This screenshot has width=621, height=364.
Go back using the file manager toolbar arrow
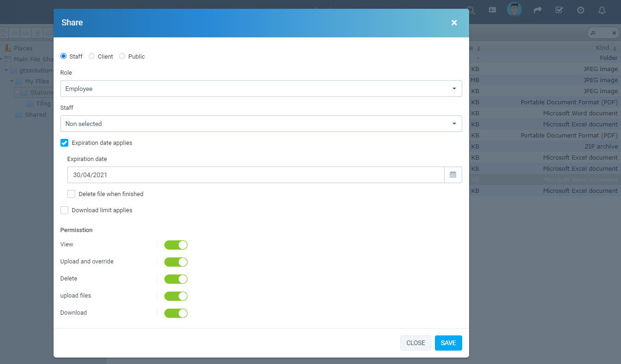click(15, 33)
